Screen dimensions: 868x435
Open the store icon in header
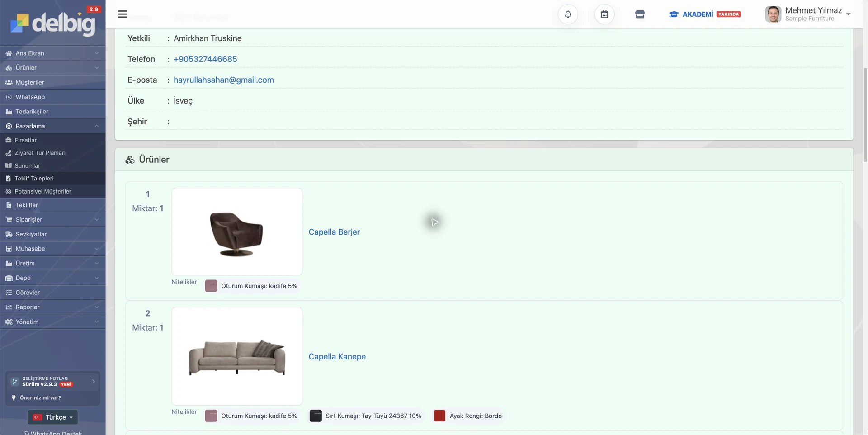[640, 14]
